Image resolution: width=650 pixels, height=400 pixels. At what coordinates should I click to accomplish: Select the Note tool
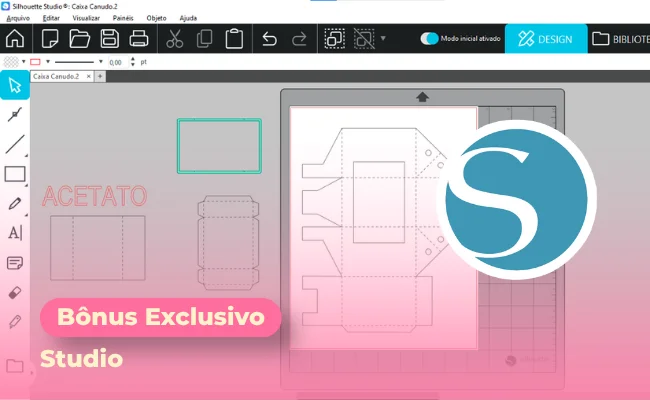(x=15, y=263)
